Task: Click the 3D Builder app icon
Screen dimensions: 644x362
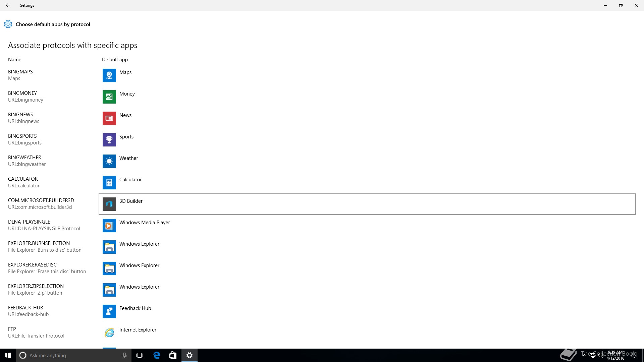Action: click(109, 204)
